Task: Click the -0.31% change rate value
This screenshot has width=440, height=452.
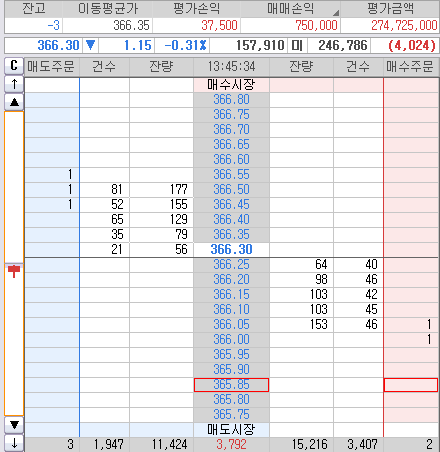Action: coord(186,45)
